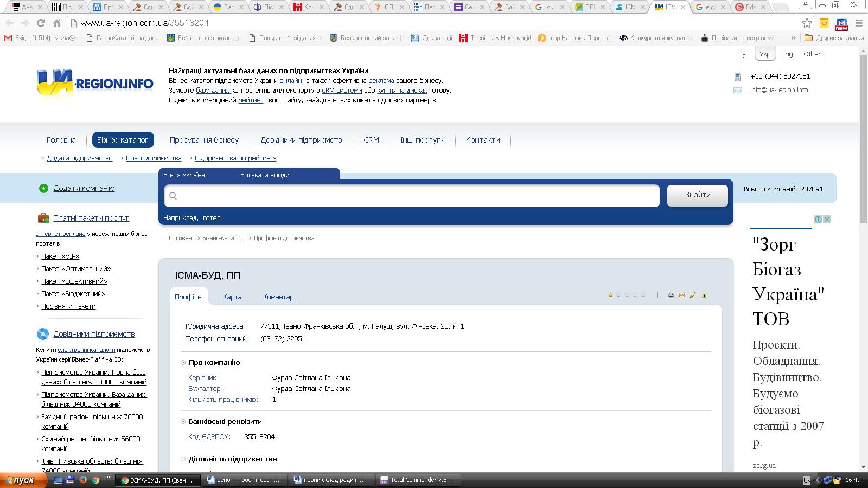The width and height of the screenshot is (868, 488).
Task: Open the Chrome hamburger menu
Action: (x=859, y=23)
